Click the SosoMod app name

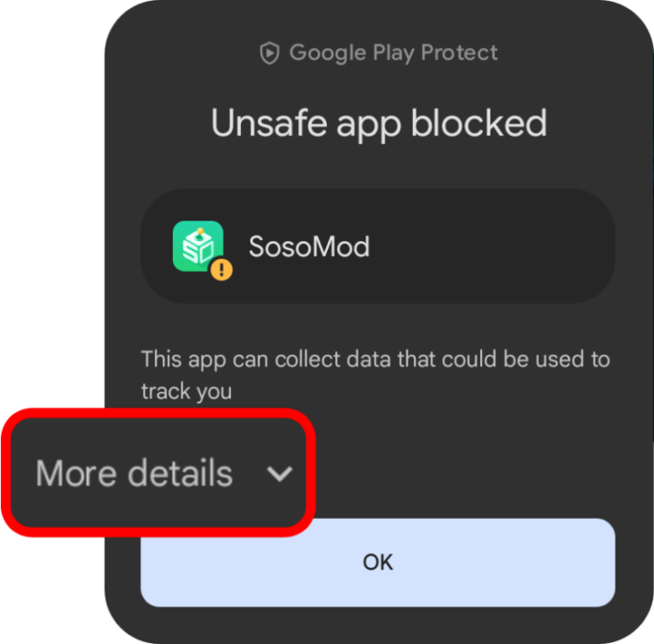(x=308, y=247)
